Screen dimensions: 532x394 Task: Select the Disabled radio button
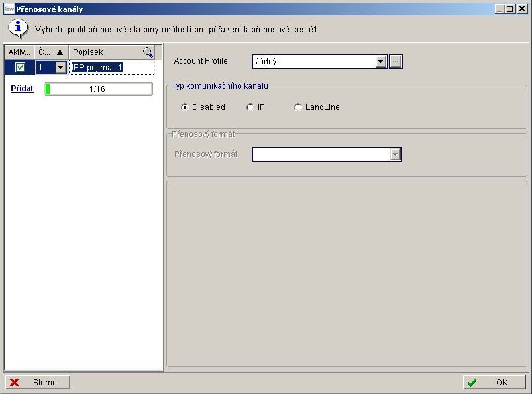184,107
